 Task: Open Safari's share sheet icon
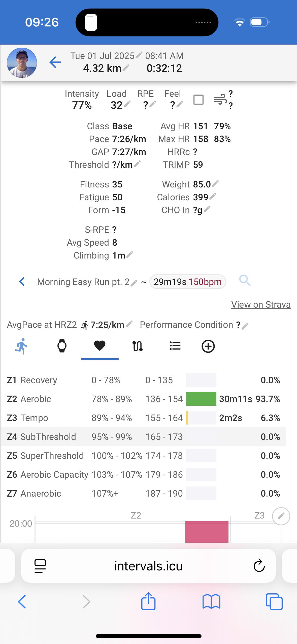point(148,601)
